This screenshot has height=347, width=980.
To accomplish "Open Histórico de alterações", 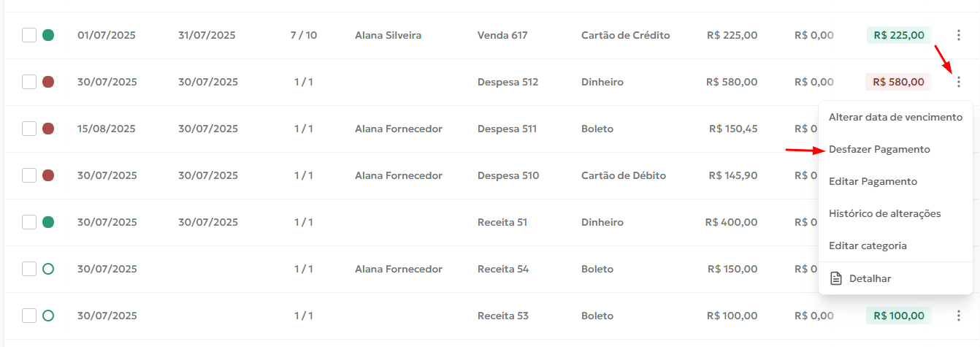I will pos(884,213).
